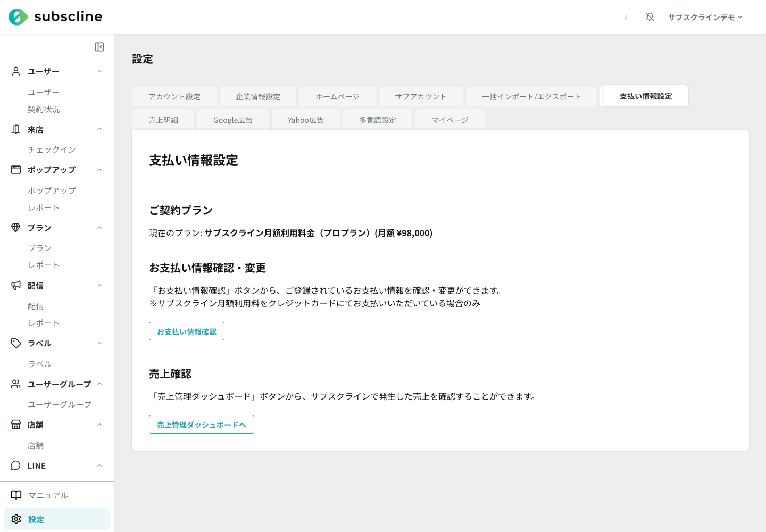Open 店舗 sub-item in sidebar
The height and width of the screenshot is (532, 766).
[x=36, y=445]
